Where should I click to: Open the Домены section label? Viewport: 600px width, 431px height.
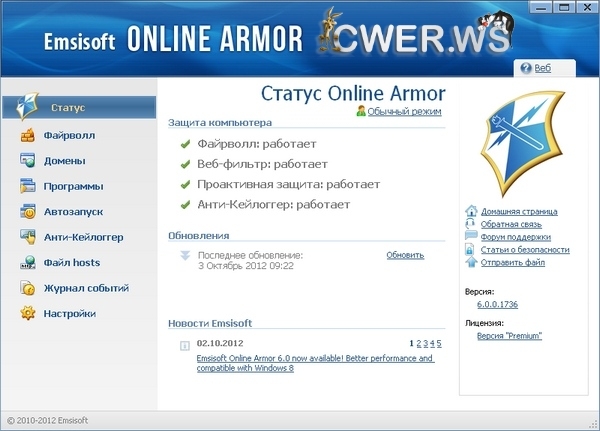[64, 161]
